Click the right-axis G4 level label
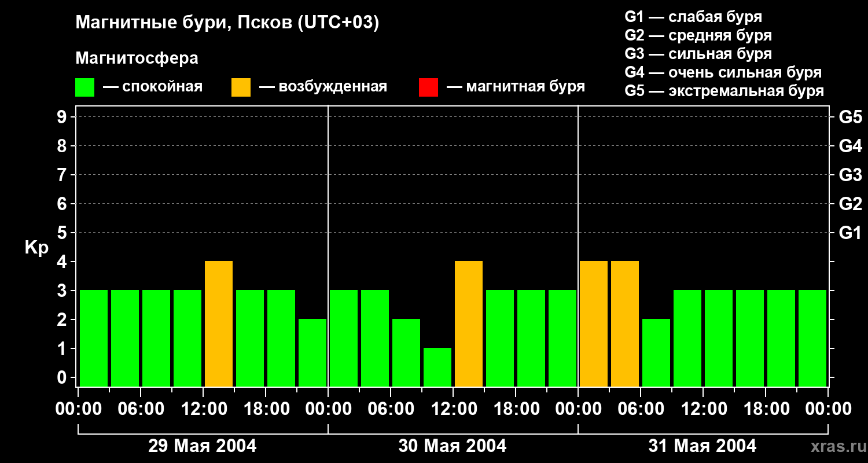This screenshot has height=463, width=868. click(x=850, y=146)
